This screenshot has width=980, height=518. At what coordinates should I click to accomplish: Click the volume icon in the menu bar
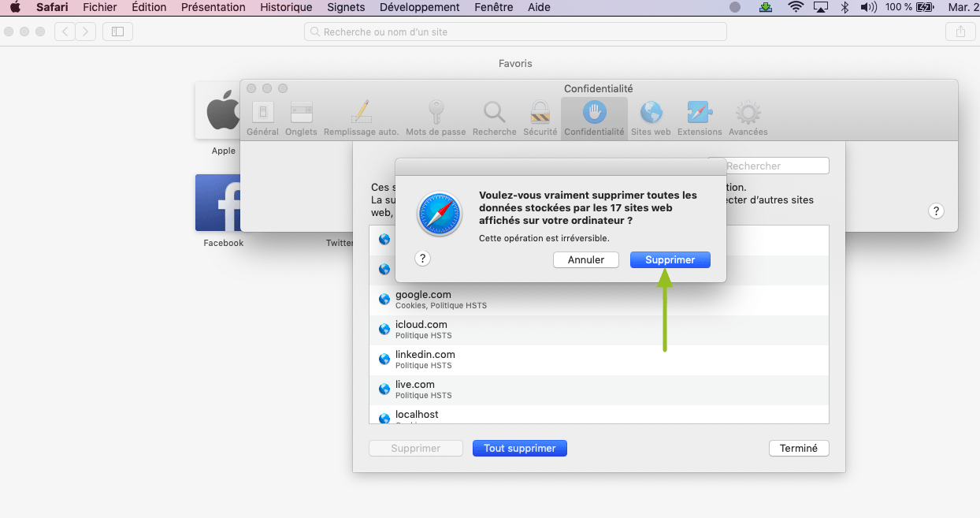click(x=868, y=7)
